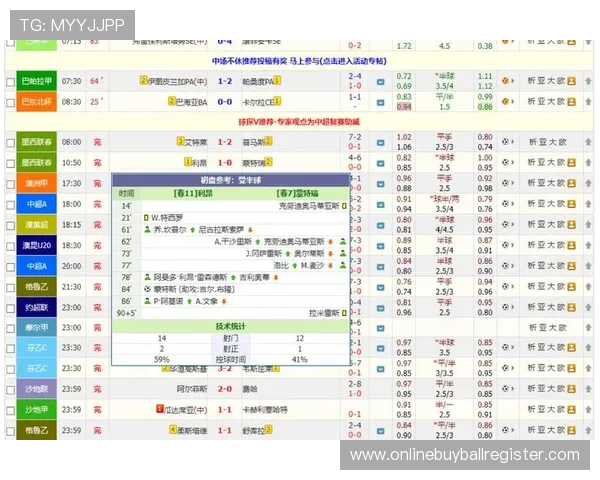Click TV icon in 摩尔甲 23:00 row

click(x=380, y=328)
